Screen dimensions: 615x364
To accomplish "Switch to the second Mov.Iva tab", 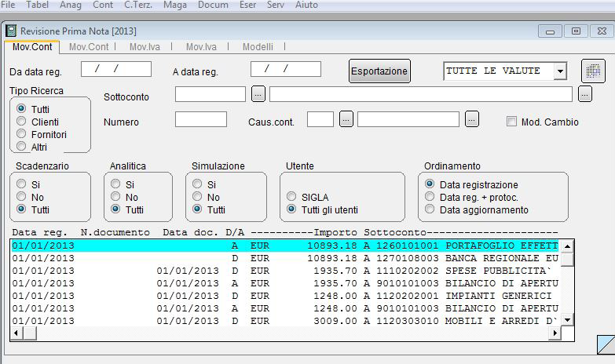I will (x=201, y=46).
